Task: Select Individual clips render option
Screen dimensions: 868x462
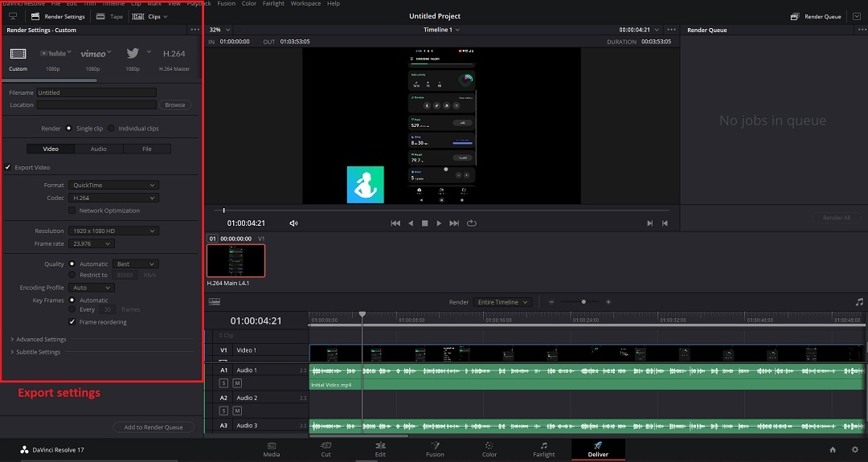Action: (x=111, y=129)
